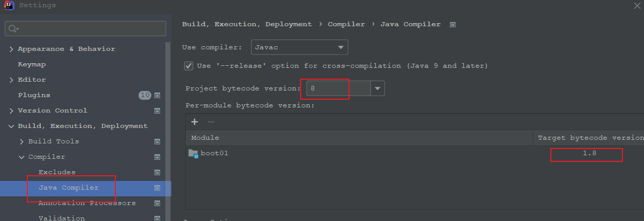This screenshot has height=221, width=644.
Task: Click the project-level icon next to Plugins
Action: coord(158,95)
